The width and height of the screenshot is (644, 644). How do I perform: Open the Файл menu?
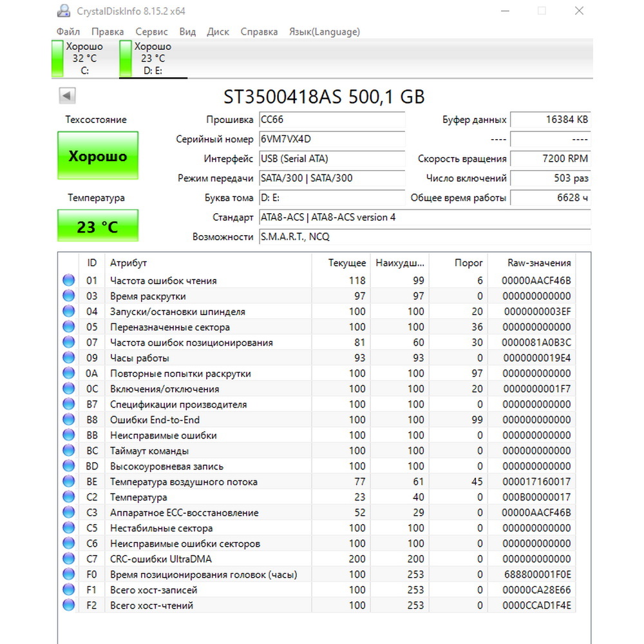tap(68, 32)
